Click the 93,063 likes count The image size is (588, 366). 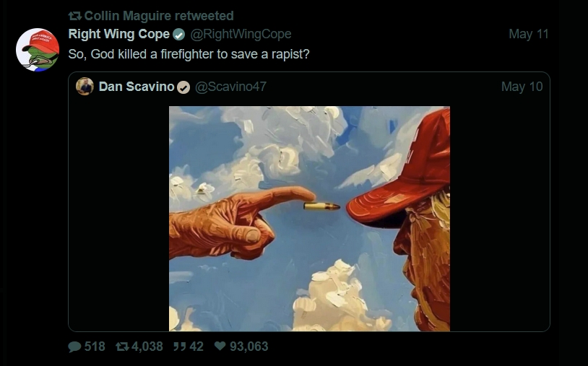click(248, 347)
